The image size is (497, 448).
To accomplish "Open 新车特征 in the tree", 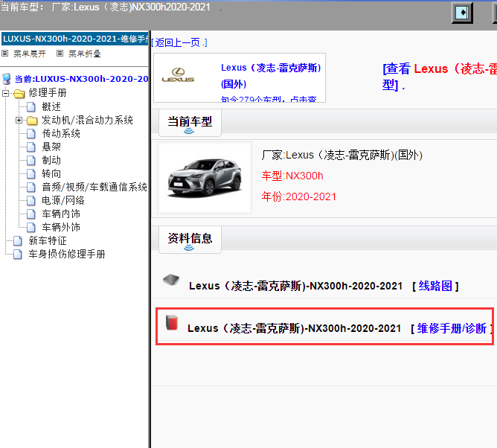I will click(x=48, y=241).
